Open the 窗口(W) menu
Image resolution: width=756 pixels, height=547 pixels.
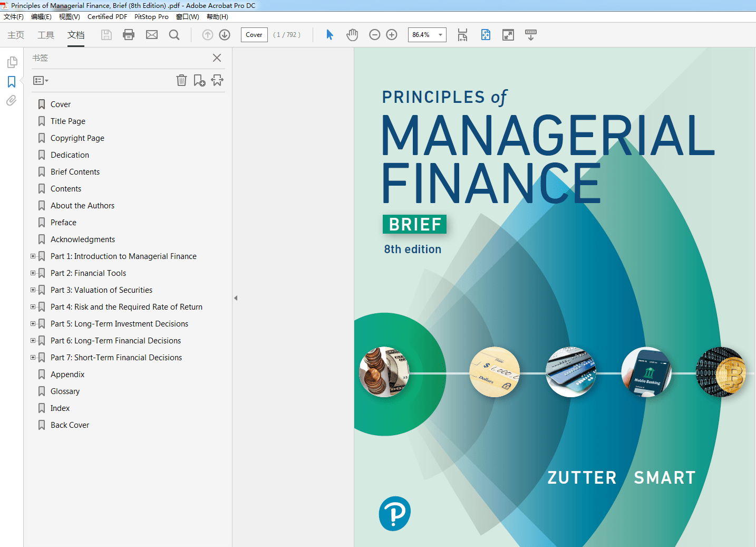(x=187, y=17)
